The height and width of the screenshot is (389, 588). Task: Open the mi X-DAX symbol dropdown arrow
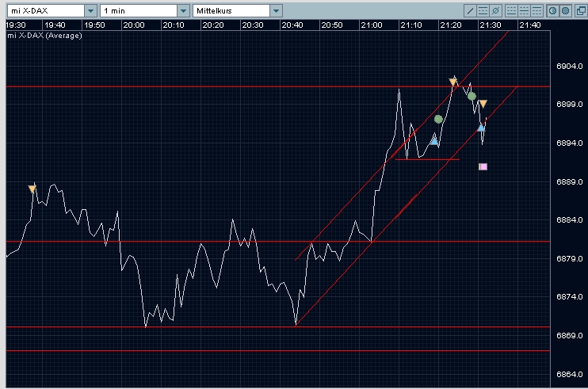pyautogui.click(x=90, y=11)
